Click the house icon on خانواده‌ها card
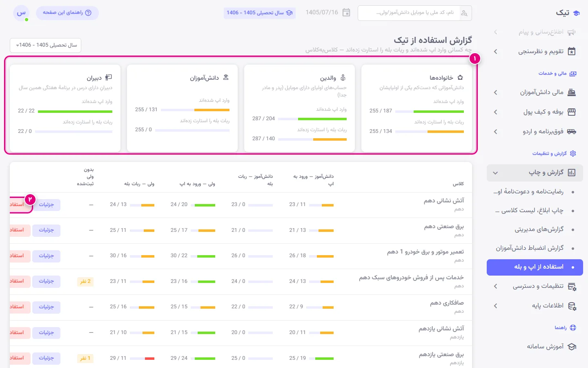The height and width of the screenshot is (368, 588). (x=460, y=78)
